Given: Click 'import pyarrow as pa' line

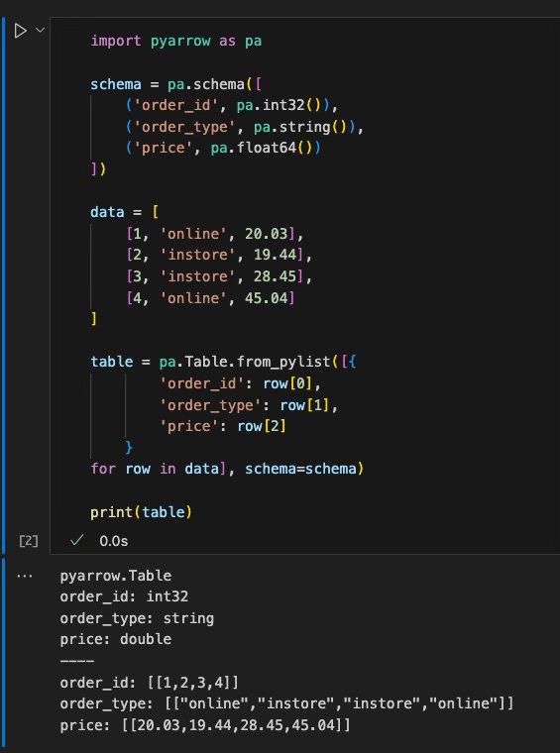Looking at the screenshot, I should coord(176,41).
